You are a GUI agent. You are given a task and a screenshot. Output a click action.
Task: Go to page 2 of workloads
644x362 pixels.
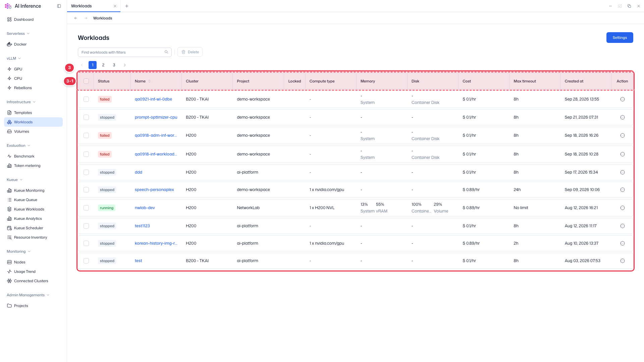103,65
